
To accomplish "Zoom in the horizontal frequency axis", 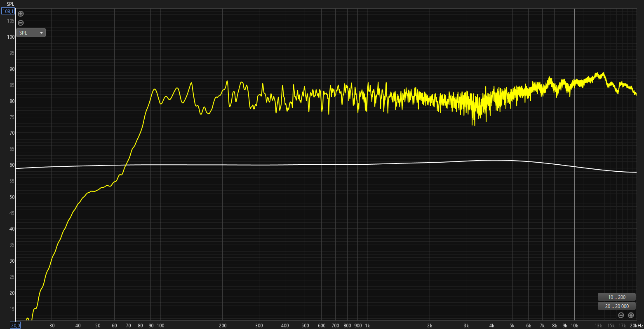I will [x=631, y=315].
